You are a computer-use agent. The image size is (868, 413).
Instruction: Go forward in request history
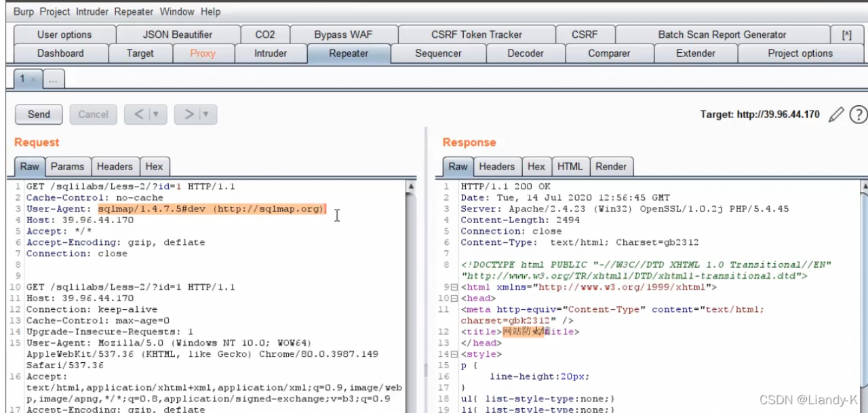[188, 115]
